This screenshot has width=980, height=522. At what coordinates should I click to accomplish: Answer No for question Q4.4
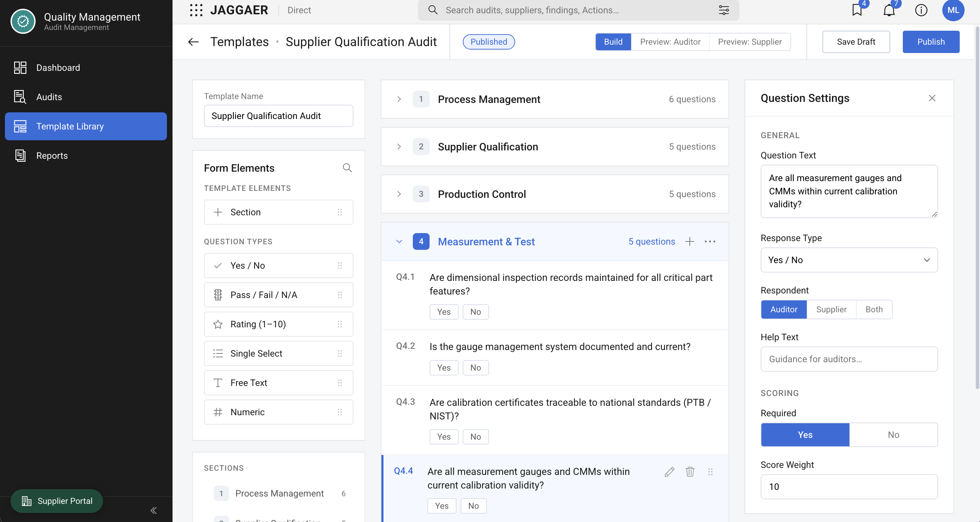point(473,506)
